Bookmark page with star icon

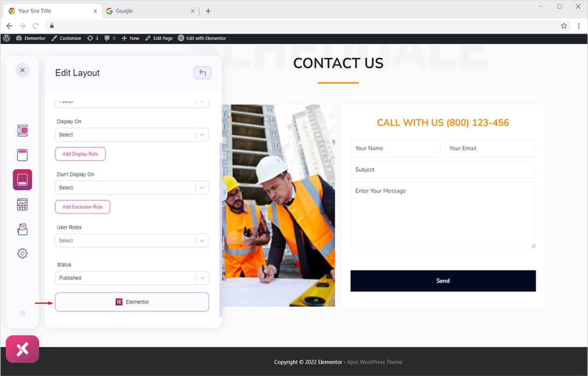pos(564,26)
